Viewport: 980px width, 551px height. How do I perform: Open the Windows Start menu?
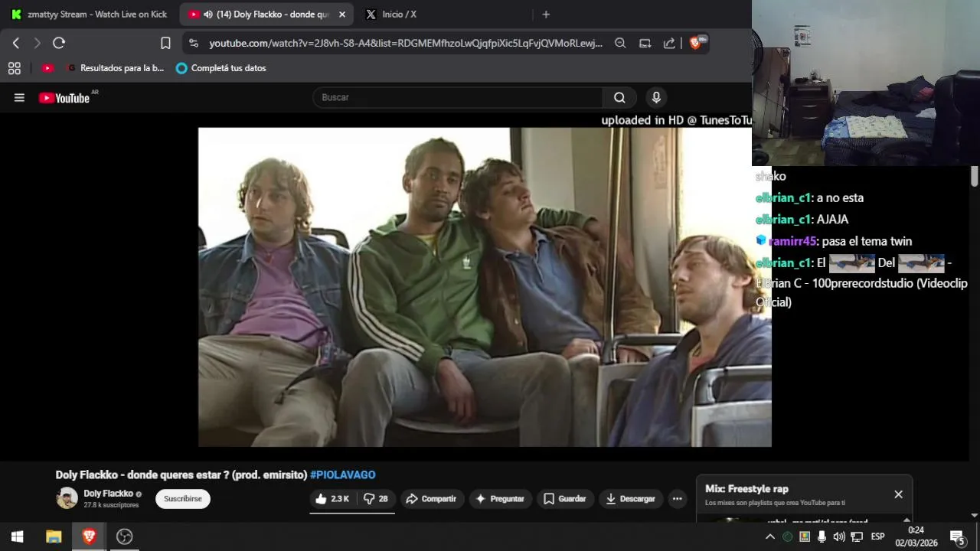click(17, 536)
